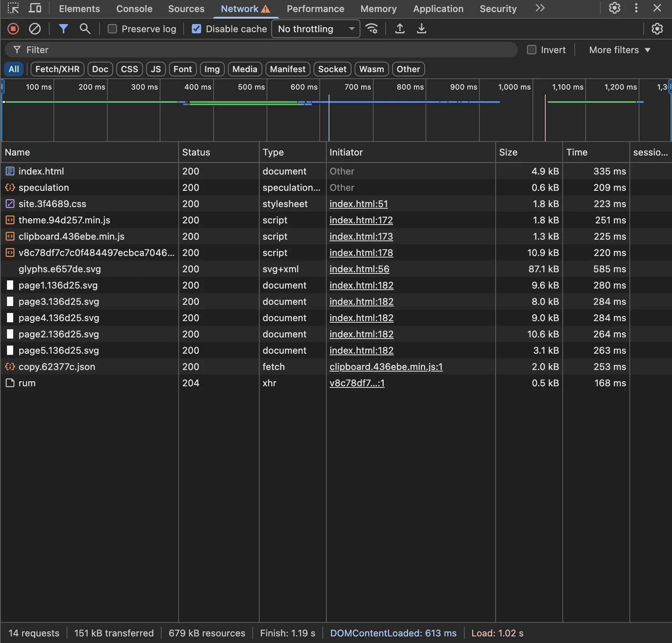
Task: Stop recording network log
Action: click(13, 29)
